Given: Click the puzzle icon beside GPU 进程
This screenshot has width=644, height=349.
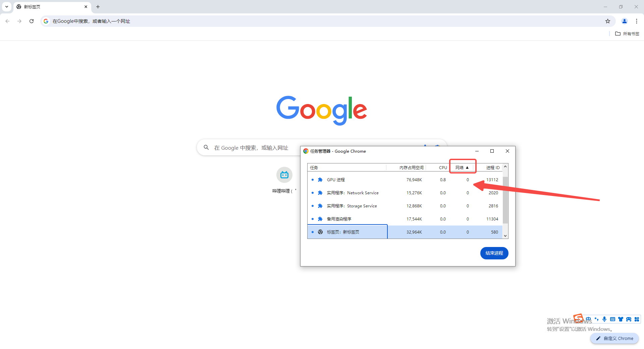Looking at the screenshot, I should coord(320,180).
